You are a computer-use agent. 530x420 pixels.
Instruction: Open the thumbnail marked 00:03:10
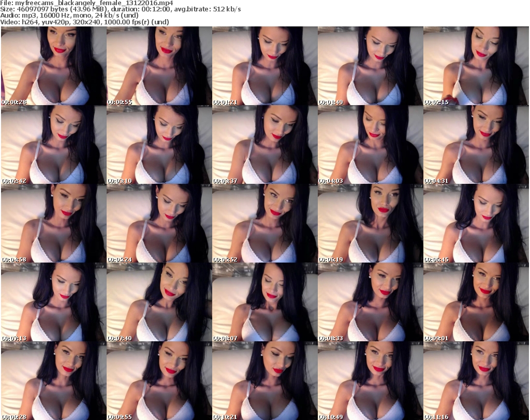[159, 144]
